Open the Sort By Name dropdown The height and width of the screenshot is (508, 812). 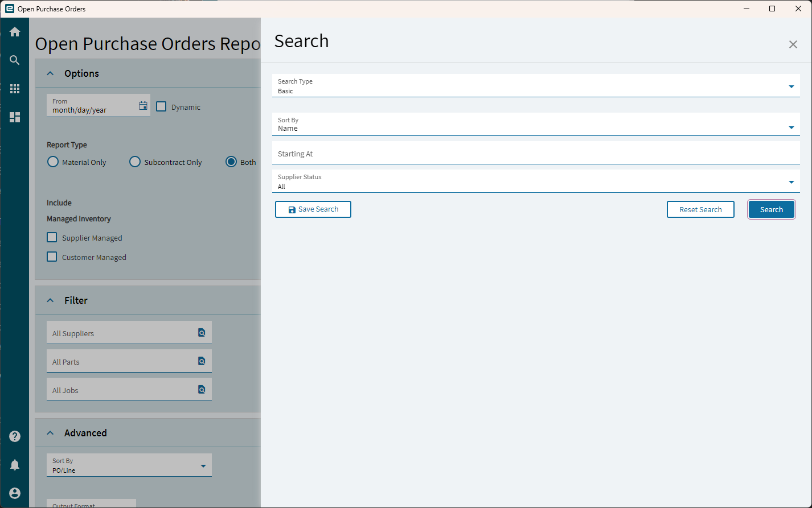[536, 125]
